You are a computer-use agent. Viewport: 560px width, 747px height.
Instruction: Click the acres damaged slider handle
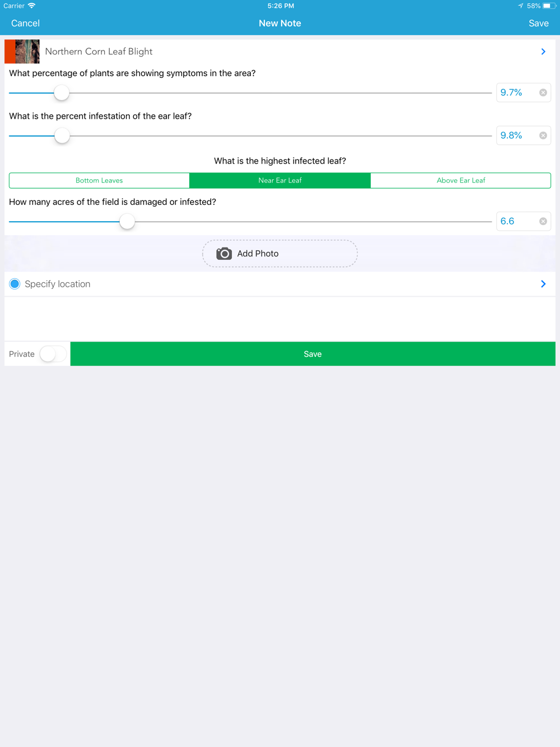tap(127, 221)
